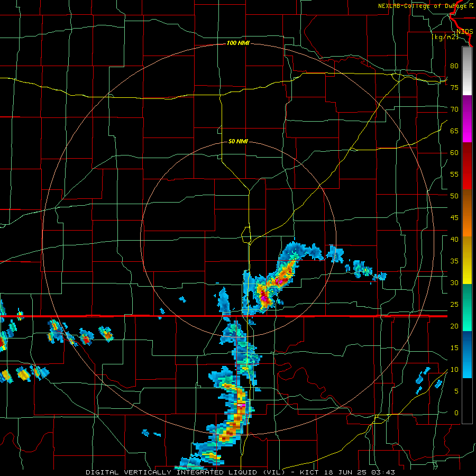Select the purple segment of the color scale
The width and height of the screenshot is (476, 476).
pos(467,118)
